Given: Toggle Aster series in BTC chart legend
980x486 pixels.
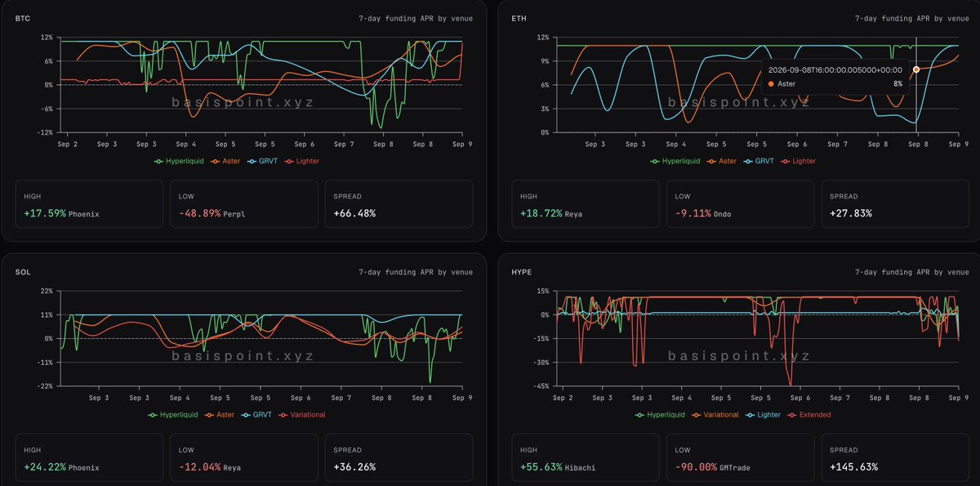Looking at the screenshot, I should (x=225, y=161).
